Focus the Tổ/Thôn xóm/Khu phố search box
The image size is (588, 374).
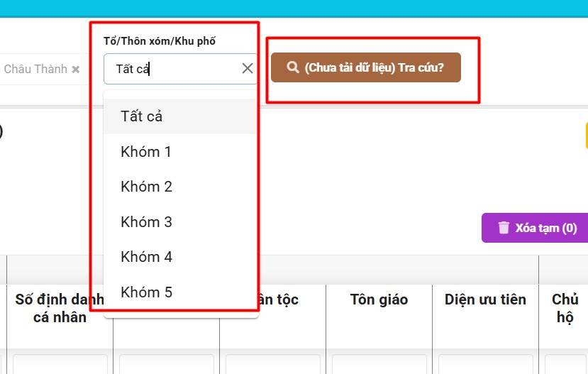(x=170, y=69)
